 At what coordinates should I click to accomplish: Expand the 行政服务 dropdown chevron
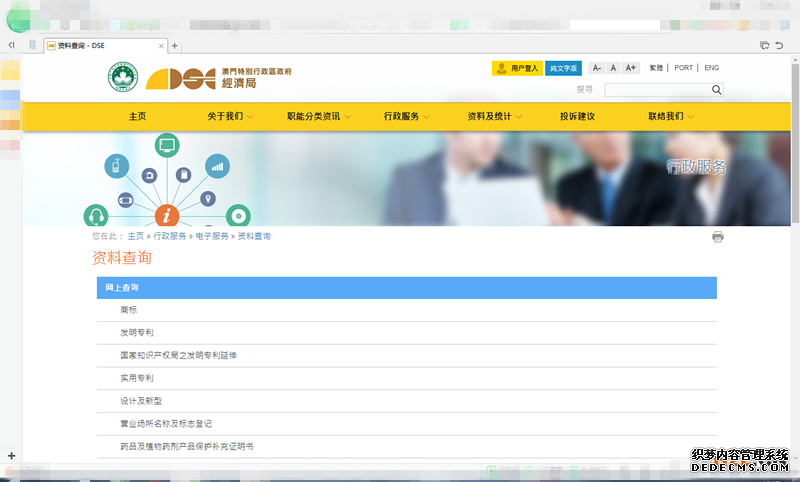pyautogui.click(x=426, y=117)
